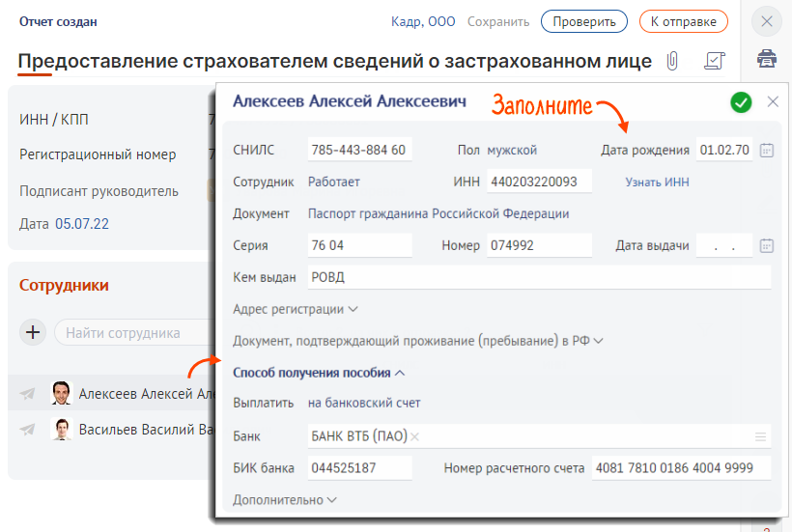Collapse Способ получения пособия section
Viewport: 792px width, 532px height.
pyautogui.click(x=319, y=372)
